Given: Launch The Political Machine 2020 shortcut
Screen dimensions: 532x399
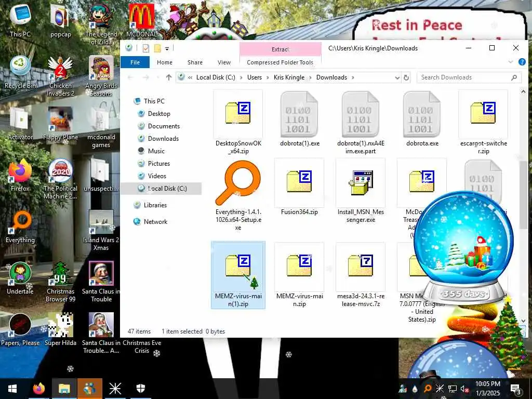Looking at the screenshot, I should coord(60,179).
